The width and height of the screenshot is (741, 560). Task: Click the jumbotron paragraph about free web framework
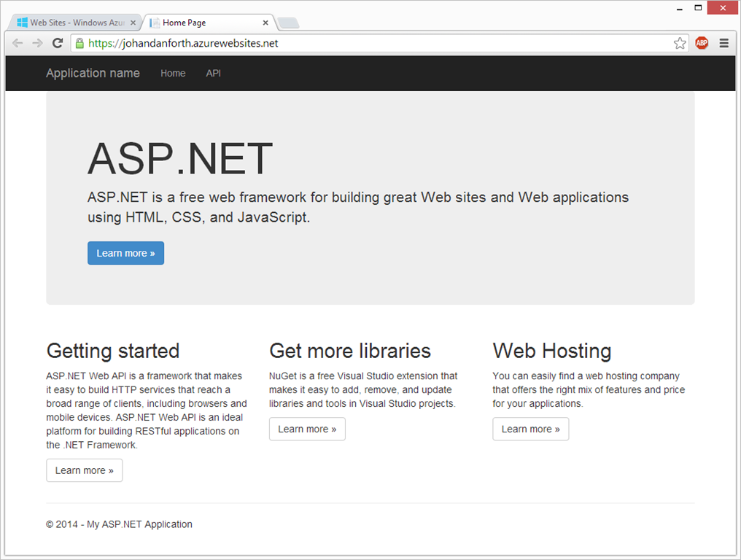point(358,207)
